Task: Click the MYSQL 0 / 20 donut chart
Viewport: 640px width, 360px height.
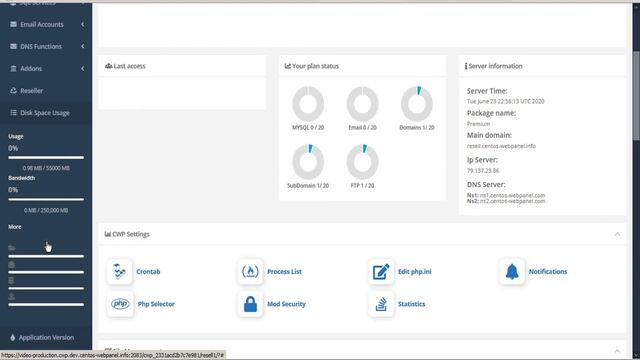Action: (x=308, y=104)
